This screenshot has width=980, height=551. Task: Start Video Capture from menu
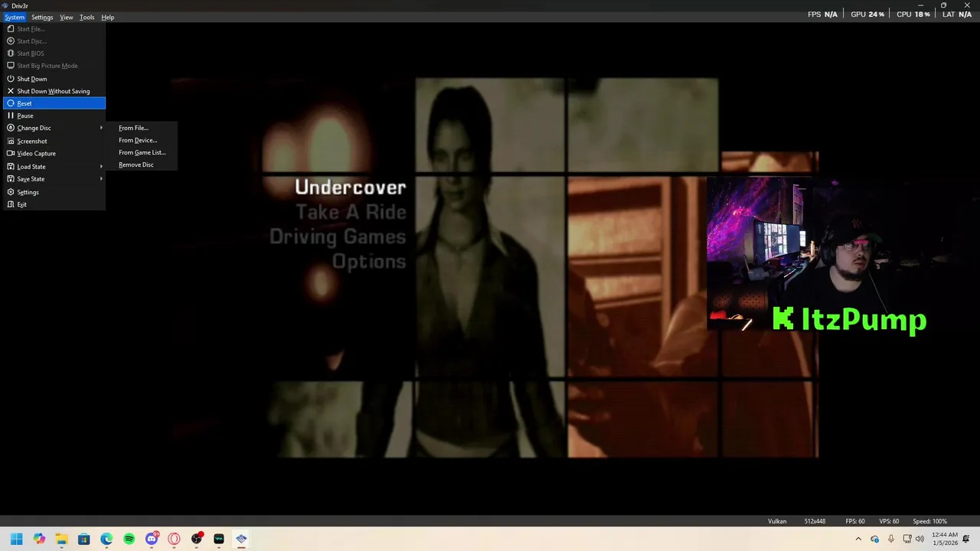[54, 153]
